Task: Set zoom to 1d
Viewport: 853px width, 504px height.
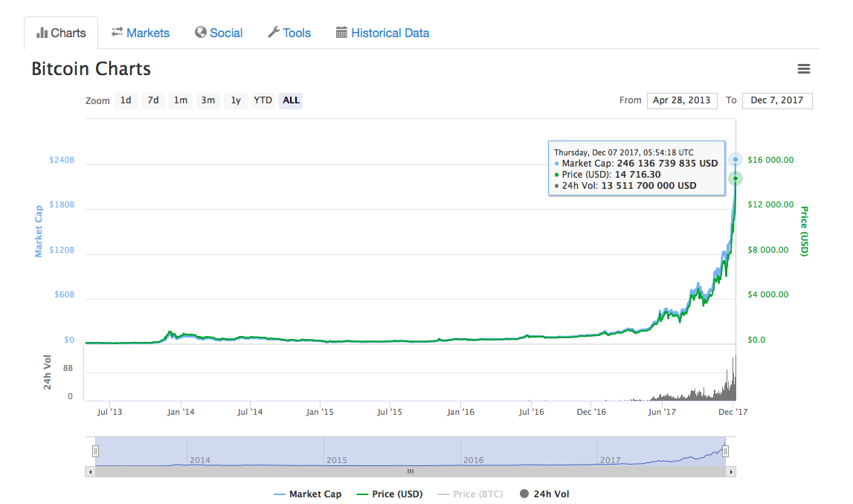Action: tap(126, 100)
